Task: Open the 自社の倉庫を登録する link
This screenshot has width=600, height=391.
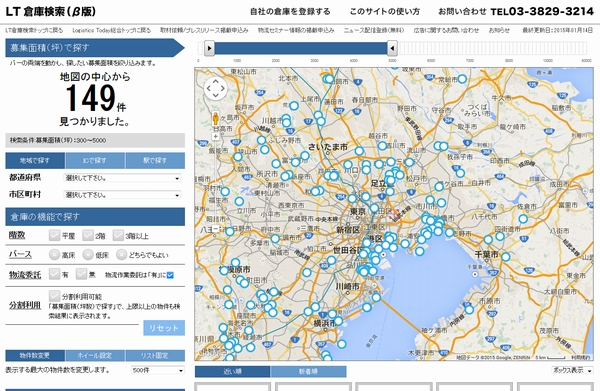Action: 290,12
